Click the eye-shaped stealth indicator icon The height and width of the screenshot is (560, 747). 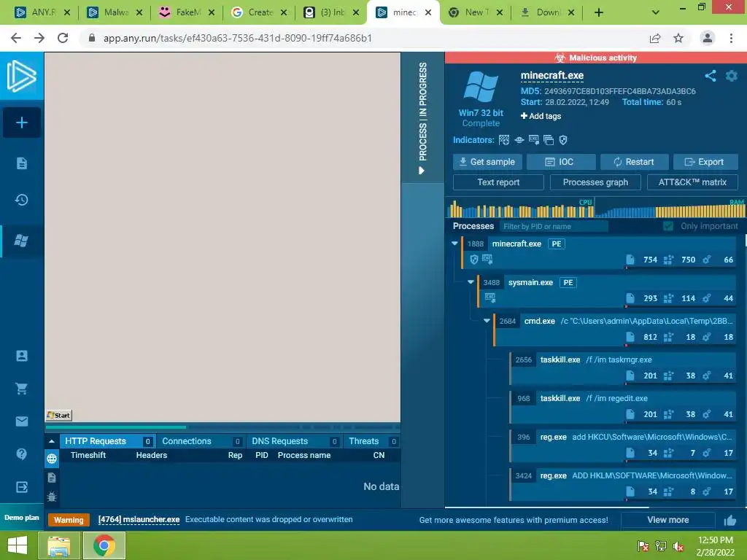pyautogui.click(x=519, y=140)
